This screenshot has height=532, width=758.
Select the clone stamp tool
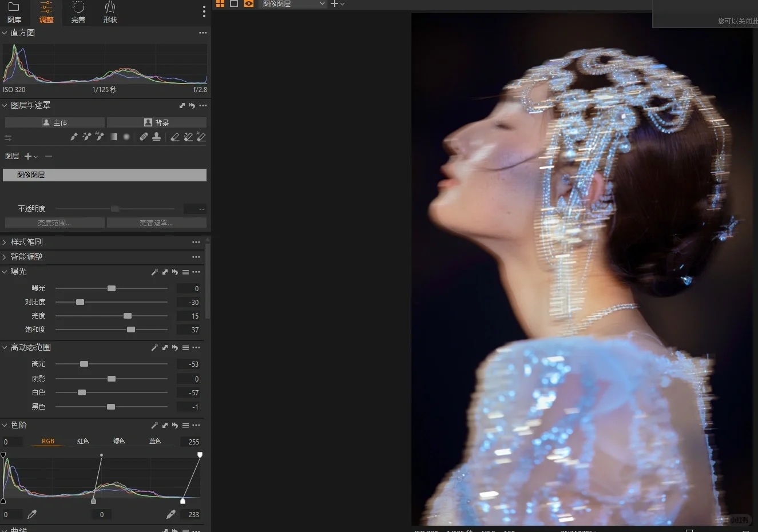tap(156, 137)
